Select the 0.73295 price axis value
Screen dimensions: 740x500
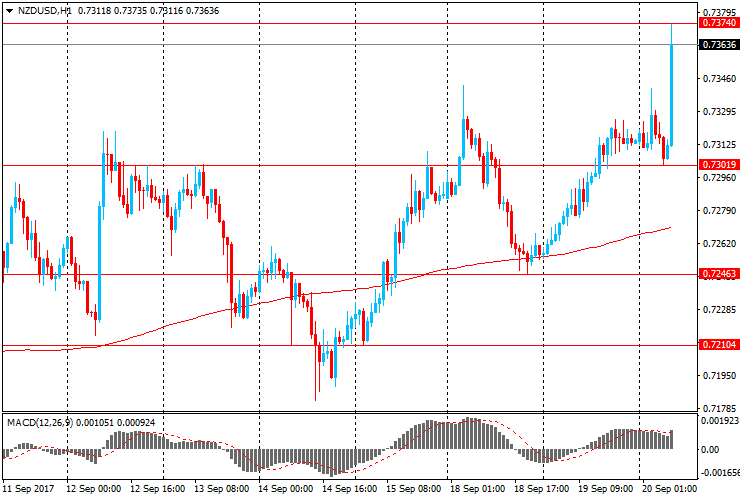719,111
